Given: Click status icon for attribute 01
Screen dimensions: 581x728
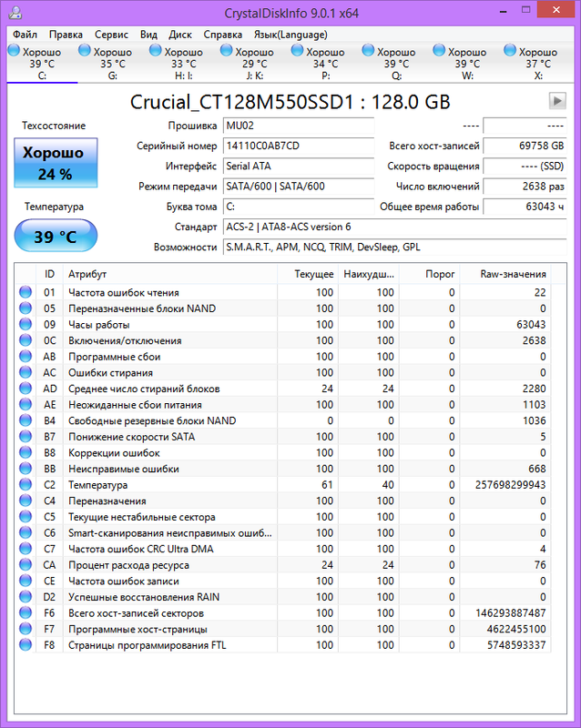Looking at the screenshot, I should tap(25, 292).
